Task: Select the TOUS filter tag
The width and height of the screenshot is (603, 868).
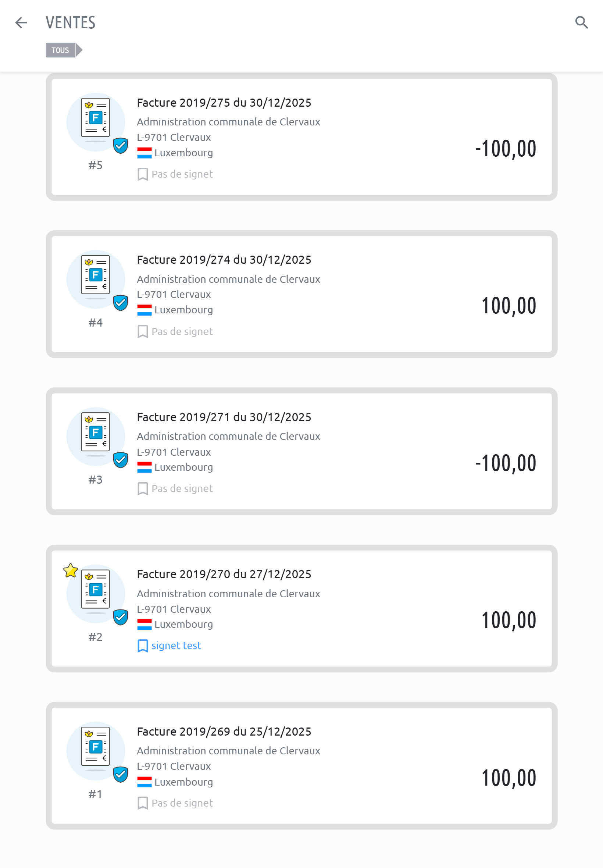Action: [x=60, y=50]
